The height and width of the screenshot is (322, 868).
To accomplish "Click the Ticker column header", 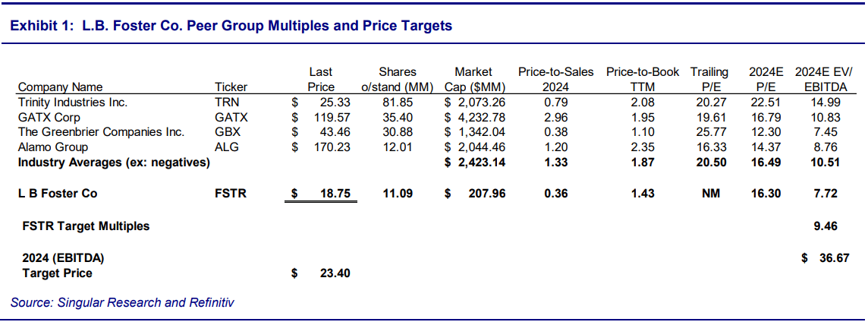I will tap(231, 87).
